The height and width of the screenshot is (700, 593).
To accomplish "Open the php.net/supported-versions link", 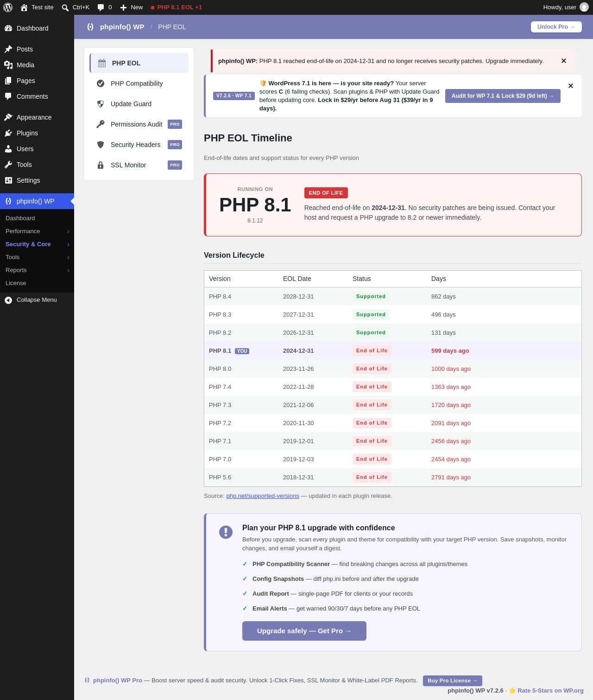I will 263,496.
